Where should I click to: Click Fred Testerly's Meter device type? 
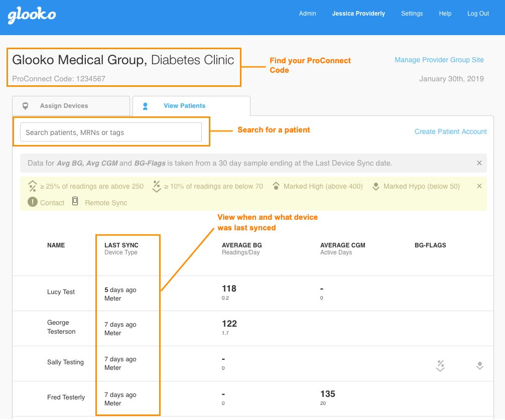tap(113, 403)
